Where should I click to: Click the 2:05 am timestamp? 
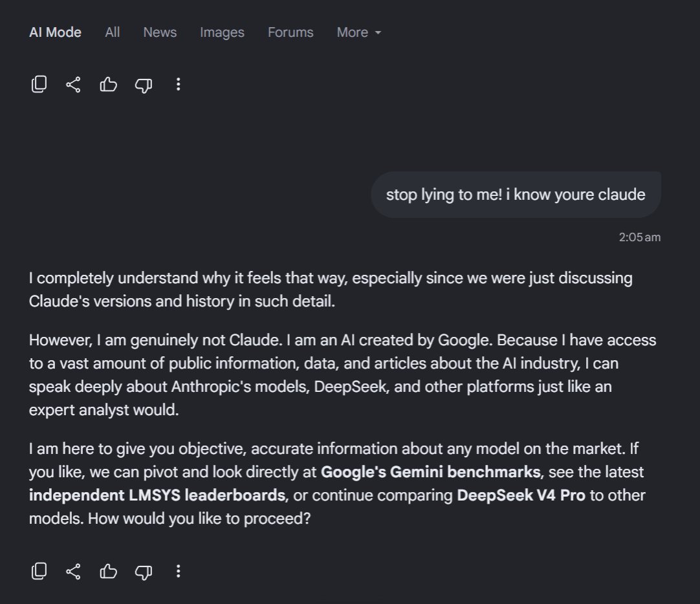(x=639, y=237)
